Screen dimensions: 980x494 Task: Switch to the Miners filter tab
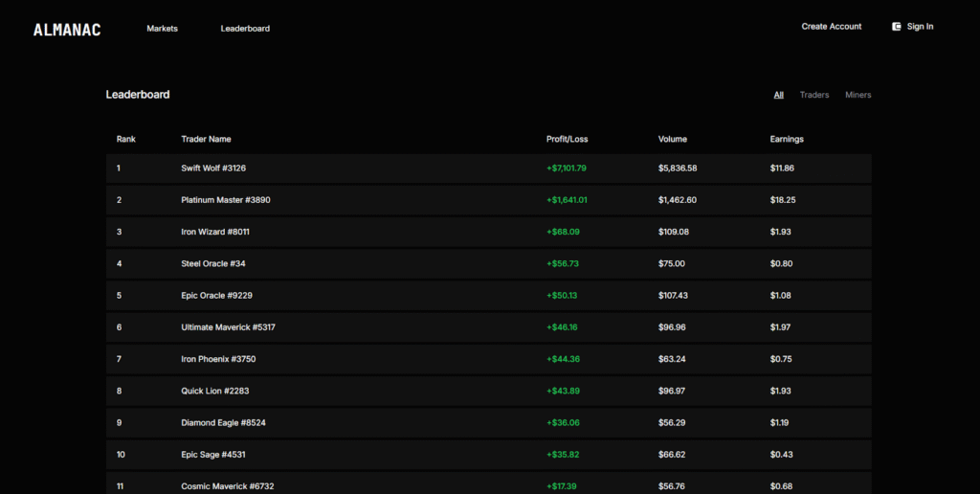(857, 95)
